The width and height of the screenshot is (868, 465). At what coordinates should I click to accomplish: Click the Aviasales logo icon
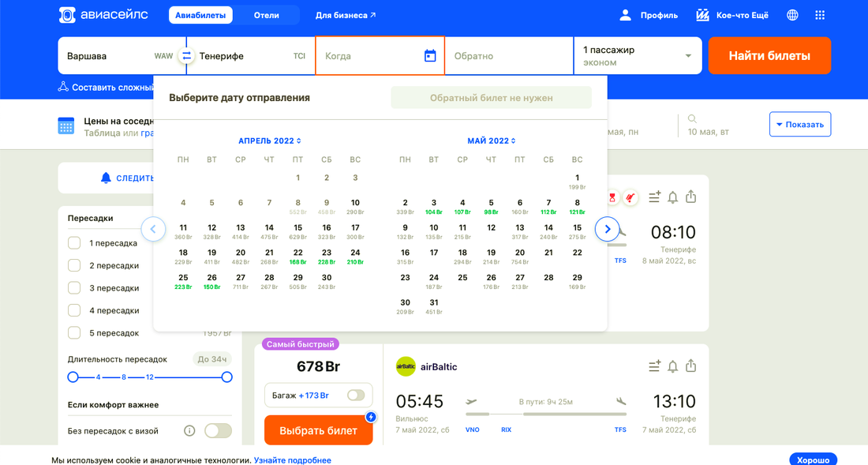click(x=67, y=15)
